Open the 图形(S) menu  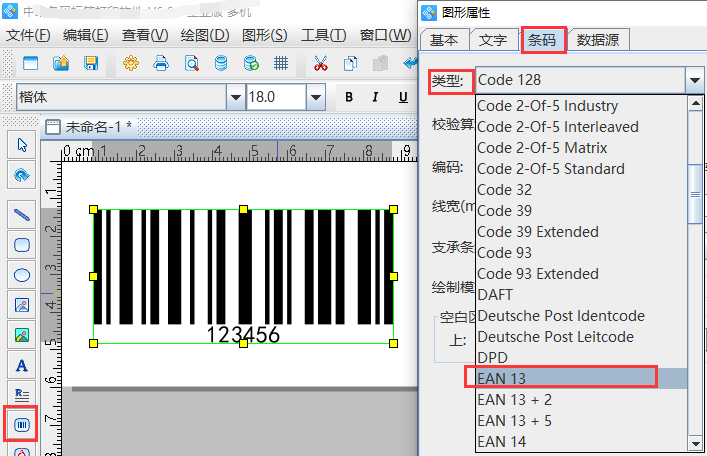point(265,35)
